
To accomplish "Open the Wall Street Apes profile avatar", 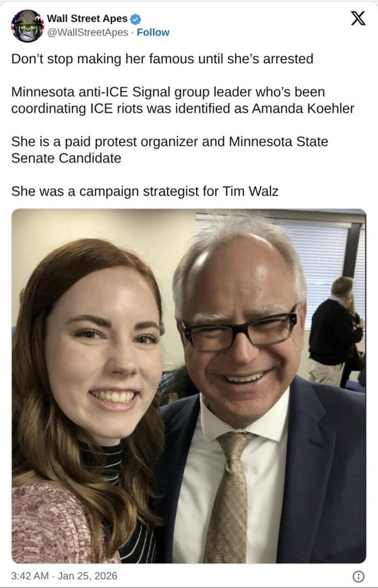I will click(28, 25).
